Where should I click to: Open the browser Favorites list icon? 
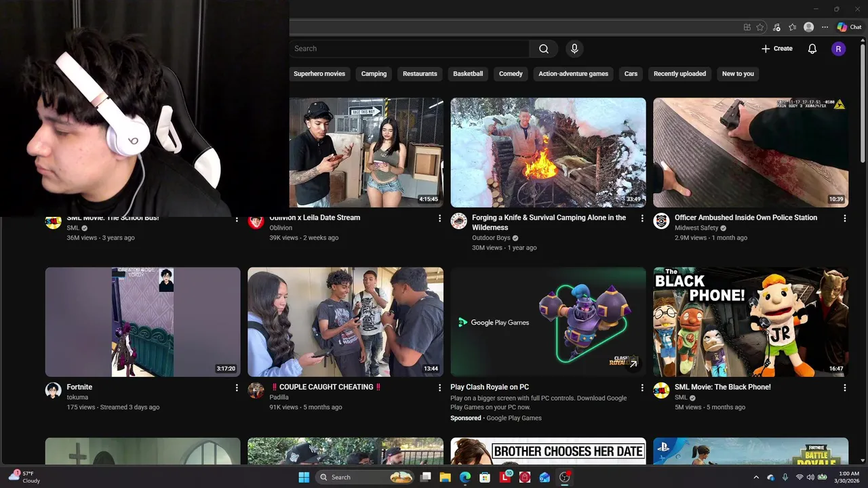(x=792, y=27)
